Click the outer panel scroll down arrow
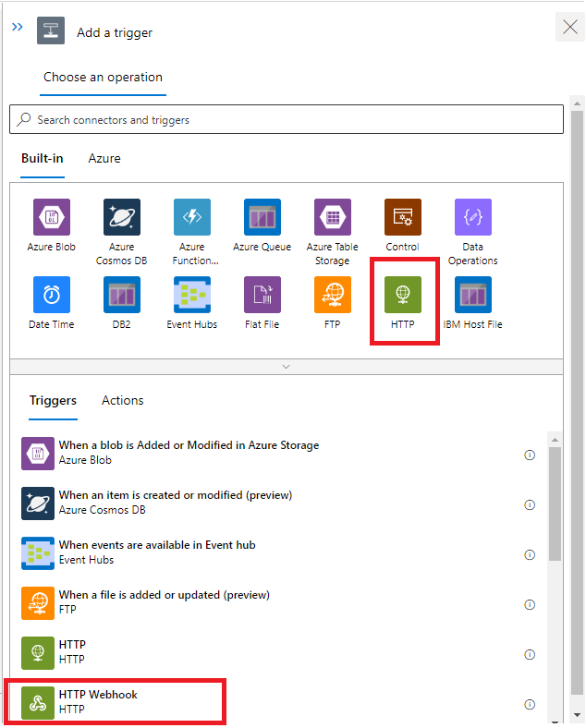 577,715
